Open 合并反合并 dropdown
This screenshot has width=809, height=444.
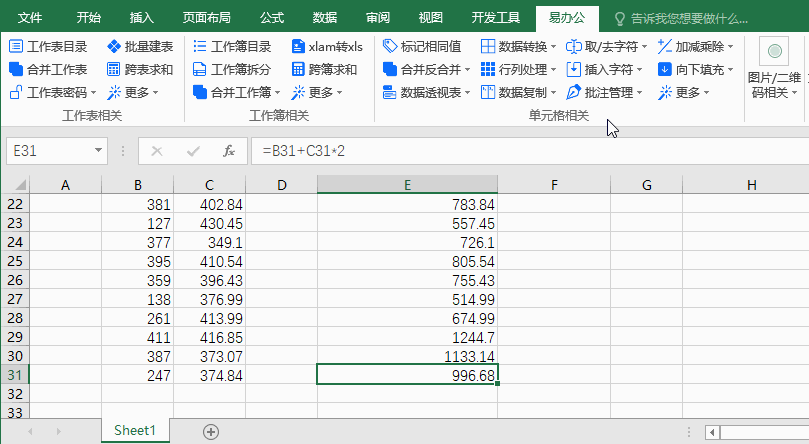tap(467, 70)
